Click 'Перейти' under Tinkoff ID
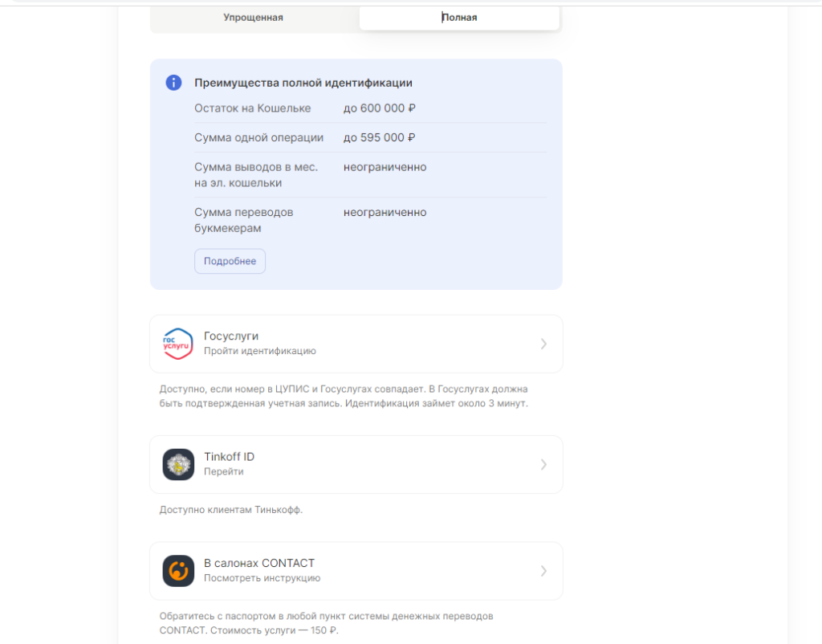Image resolution: width=822 pixels, height=644 pixels. pos(224,471)
